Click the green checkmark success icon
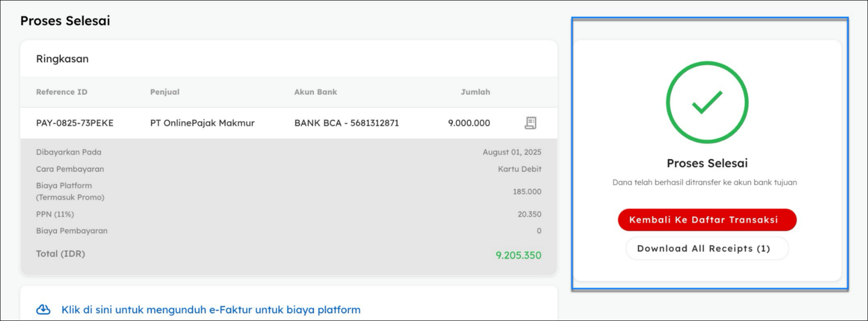Image resolution: width=868 pixels, height=321 pixels. (707, 102)
